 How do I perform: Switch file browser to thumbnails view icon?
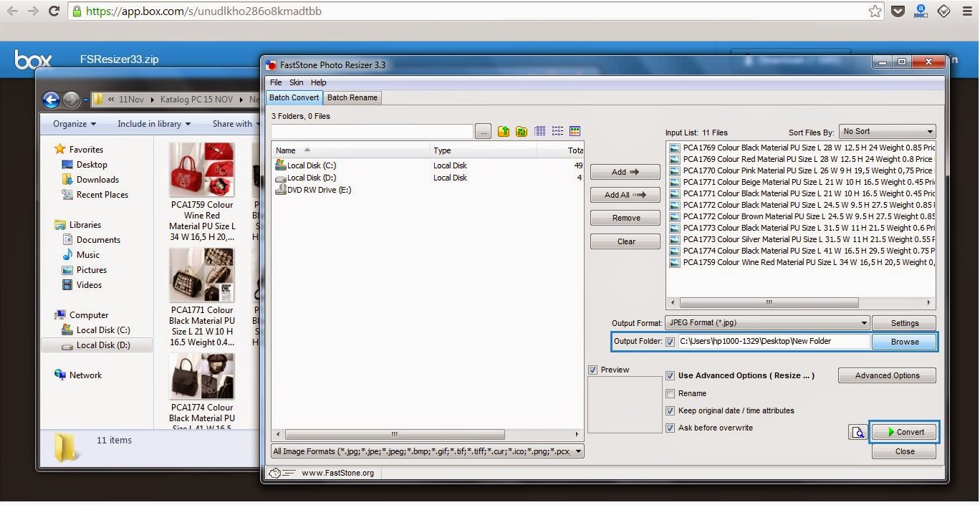point(575,132)
